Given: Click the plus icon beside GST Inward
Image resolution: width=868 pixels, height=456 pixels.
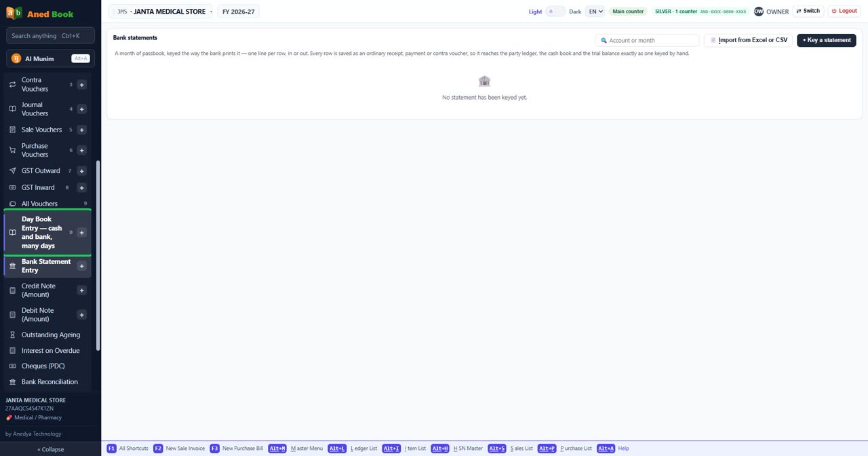Looking at the screenshot, I should click(81, 187).
